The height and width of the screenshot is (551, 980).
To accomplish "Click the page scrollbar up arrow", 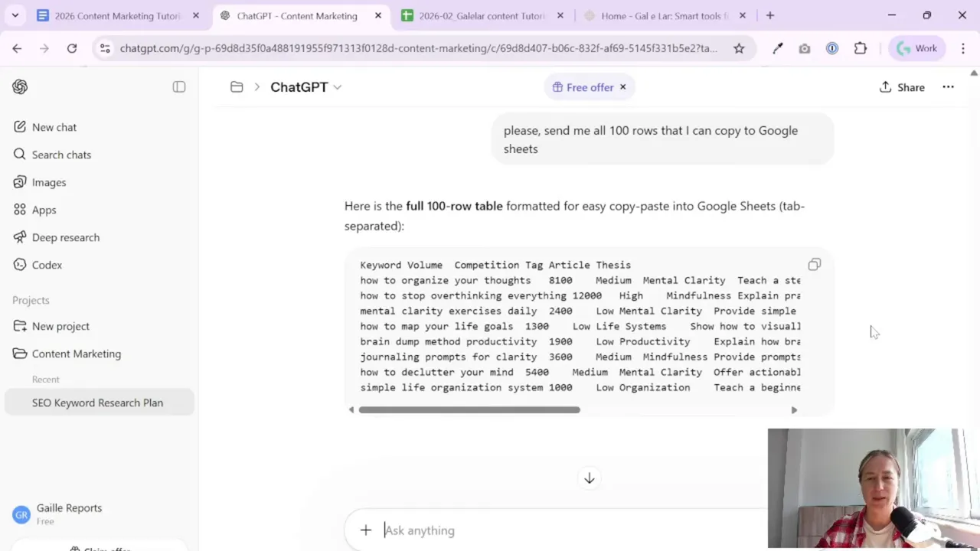I will [x=974, y=73].
